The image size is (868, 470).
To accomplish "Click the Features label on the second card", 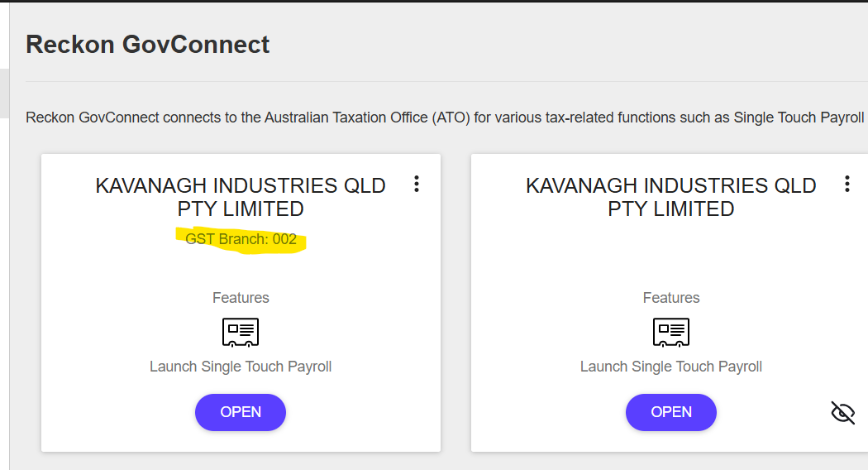I will [671, 298].
